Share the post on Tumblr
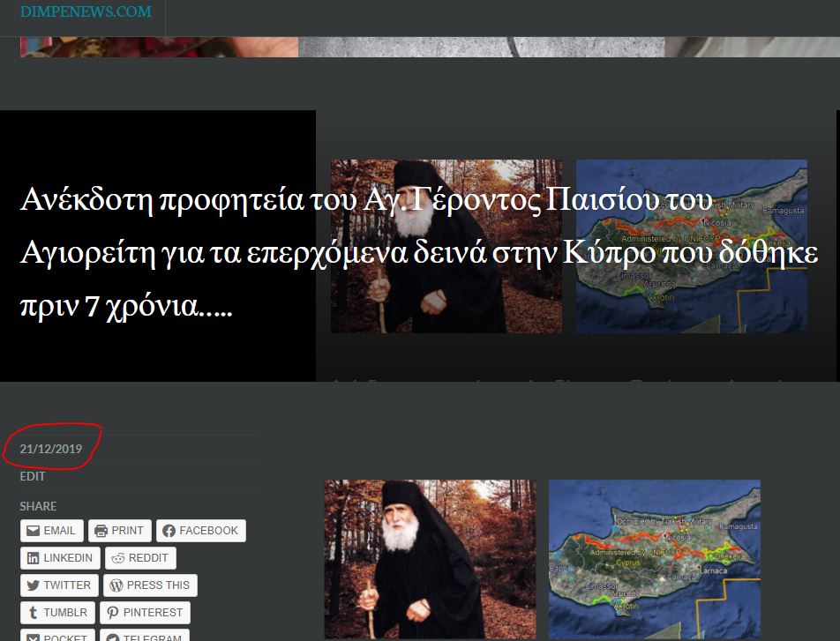840x641 pixels. [x=57, y=613]
